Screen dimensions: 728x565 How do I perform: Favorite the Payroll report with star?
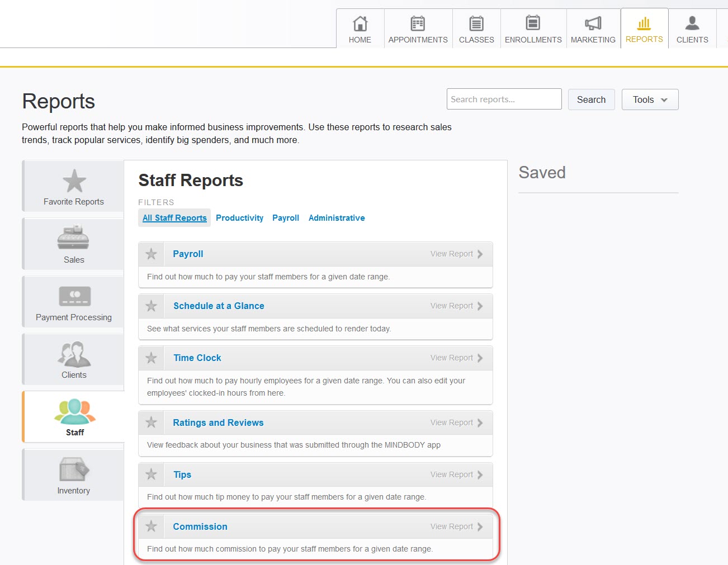coord(151,254)
